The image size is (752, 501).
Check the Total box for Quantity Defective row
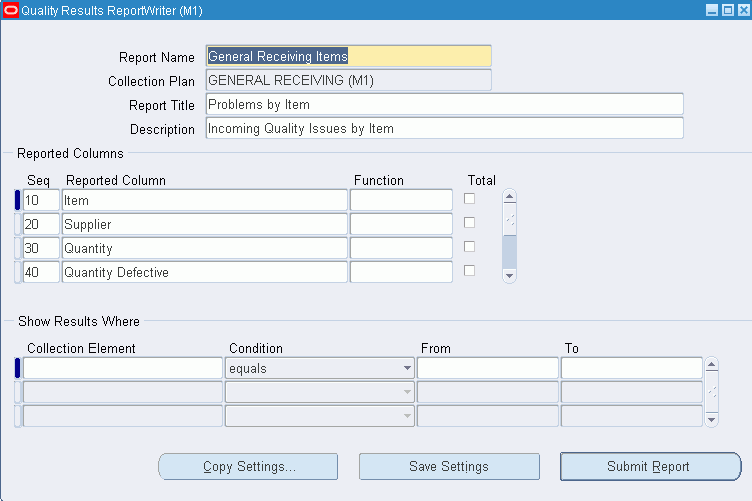470,270
